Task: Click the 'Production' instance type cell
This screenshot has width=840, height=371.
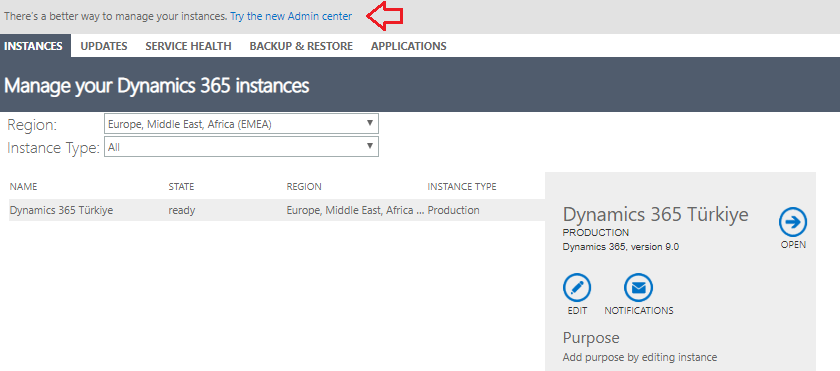Action: pos(453,210)
